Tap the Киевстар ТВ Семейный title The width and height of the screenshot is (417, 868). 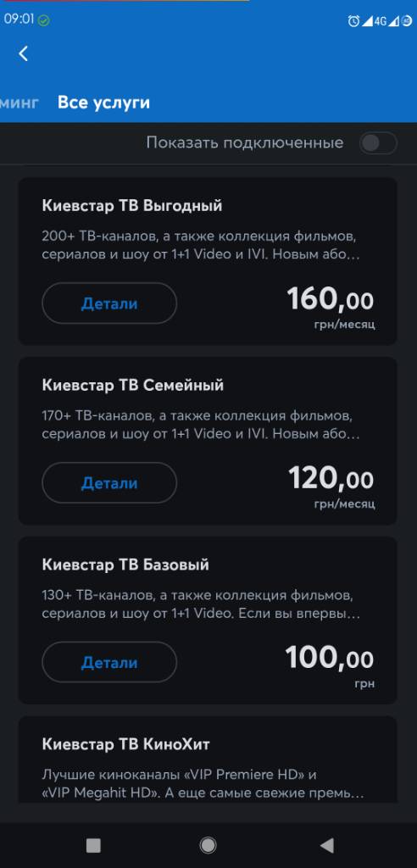pos(133,386)
